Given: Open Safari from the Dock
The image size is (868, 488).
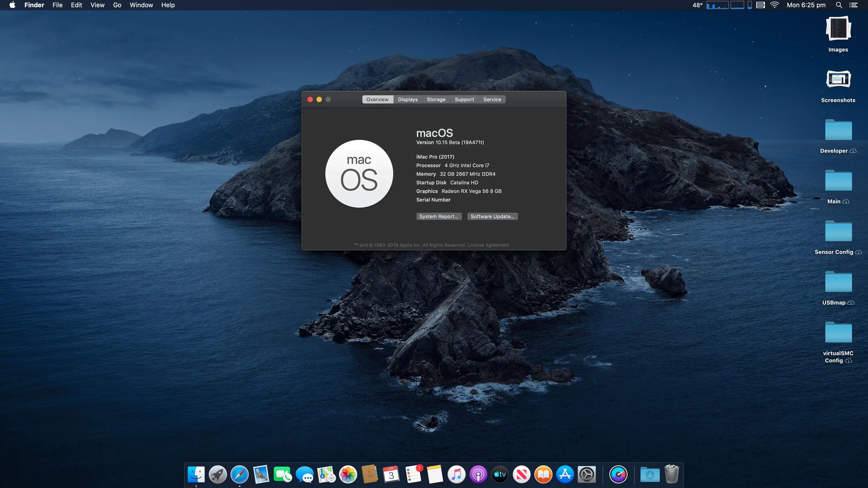Looking at the screenshot, I should click(239, 474).
